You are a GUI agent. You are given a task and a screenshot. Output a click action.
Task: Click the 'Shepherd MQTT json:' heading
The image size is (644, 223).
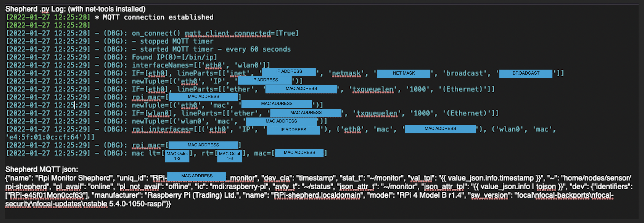42,169
